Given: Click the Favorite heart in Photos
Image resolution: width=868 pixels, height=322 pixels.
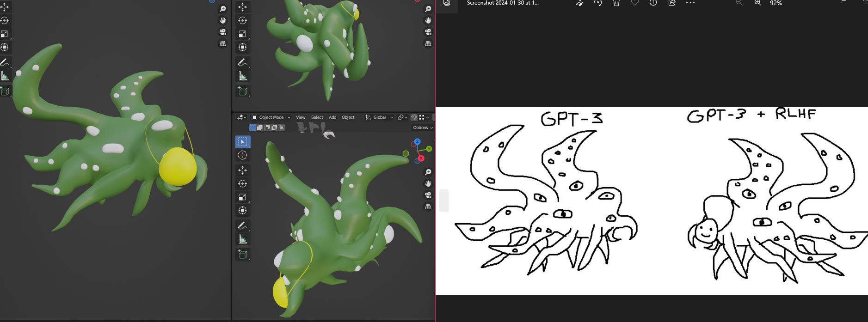Looking at the screenshot, I should pos(635,3).
